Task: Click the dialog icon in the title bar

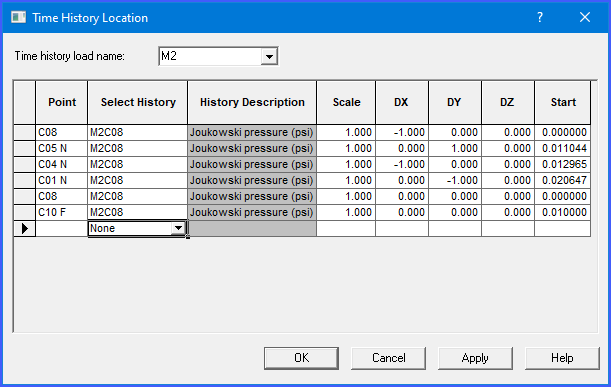Action: 18,17
